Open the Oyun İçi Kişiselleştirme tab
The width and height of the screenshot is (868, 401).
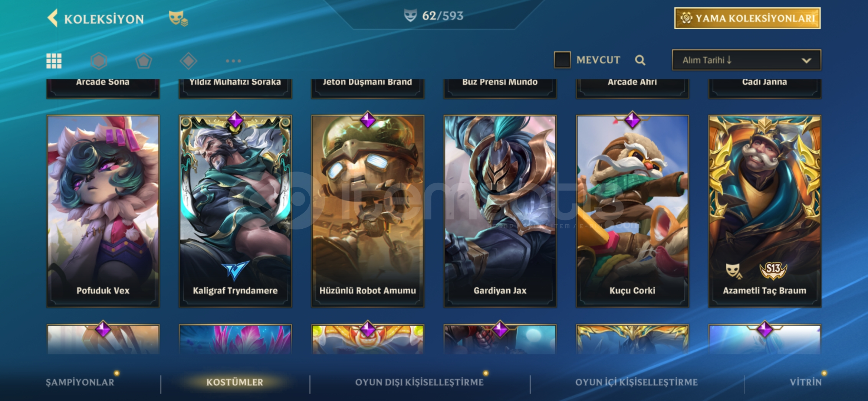pos(637,382)
